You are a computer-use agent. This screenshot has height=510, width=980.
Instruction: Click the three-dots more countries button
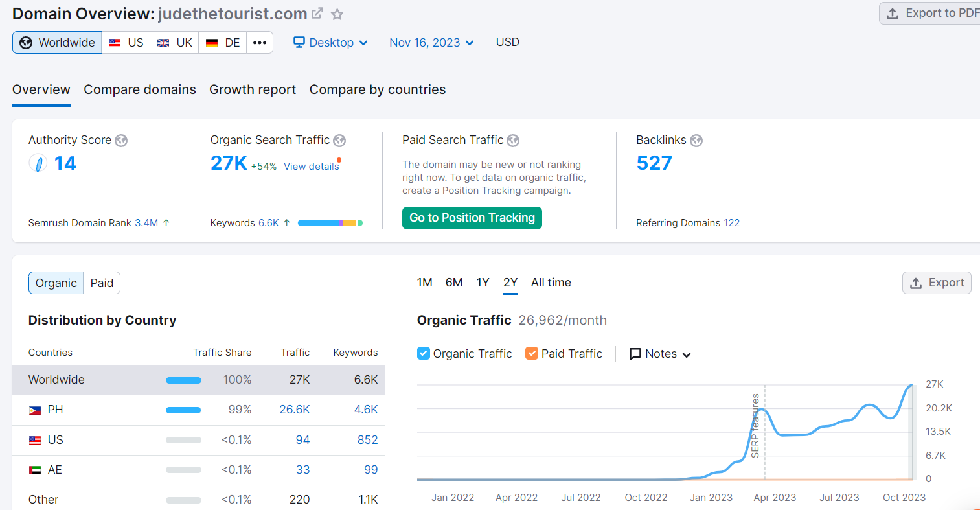[x=260, y=43]
